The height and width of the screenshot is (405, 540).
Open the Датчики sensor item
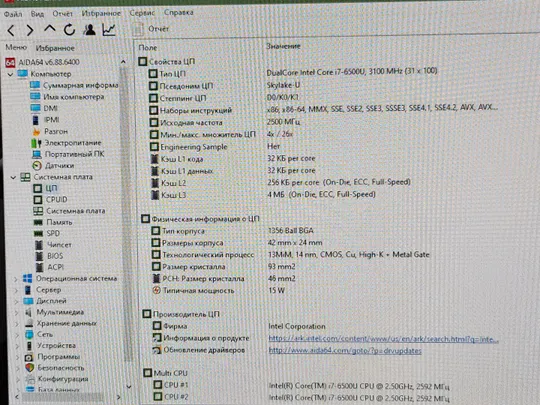pos(53,166)
